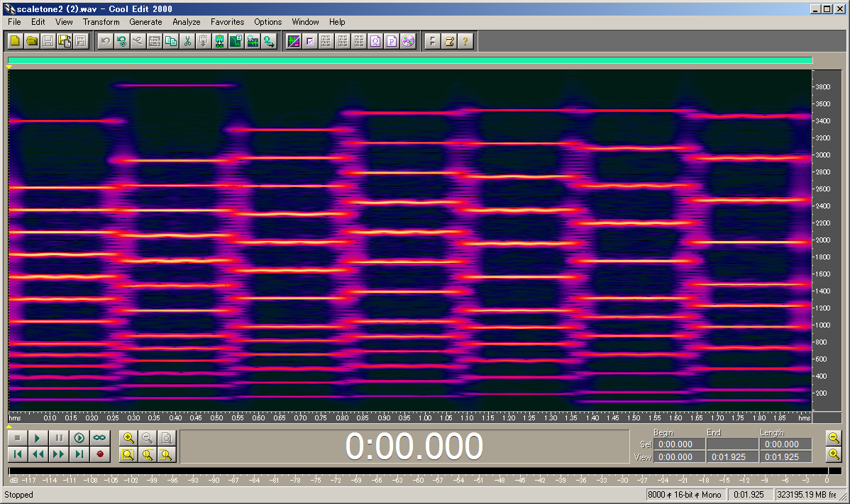Viewport: 850px width, 504px height.
Task: Start playback with the Play button
Action: (38, 438)
